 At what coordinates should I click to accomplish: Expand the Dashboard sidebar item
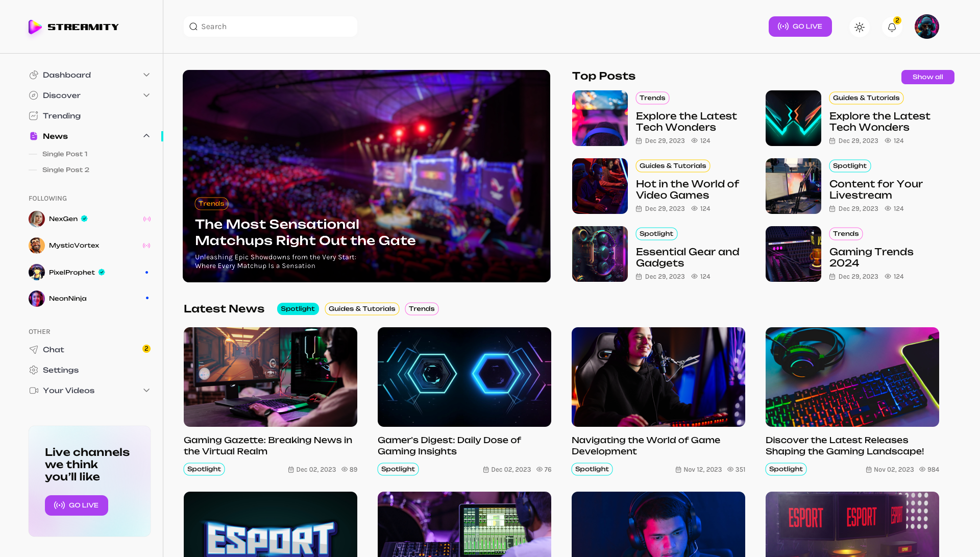[x=146, y=75]
